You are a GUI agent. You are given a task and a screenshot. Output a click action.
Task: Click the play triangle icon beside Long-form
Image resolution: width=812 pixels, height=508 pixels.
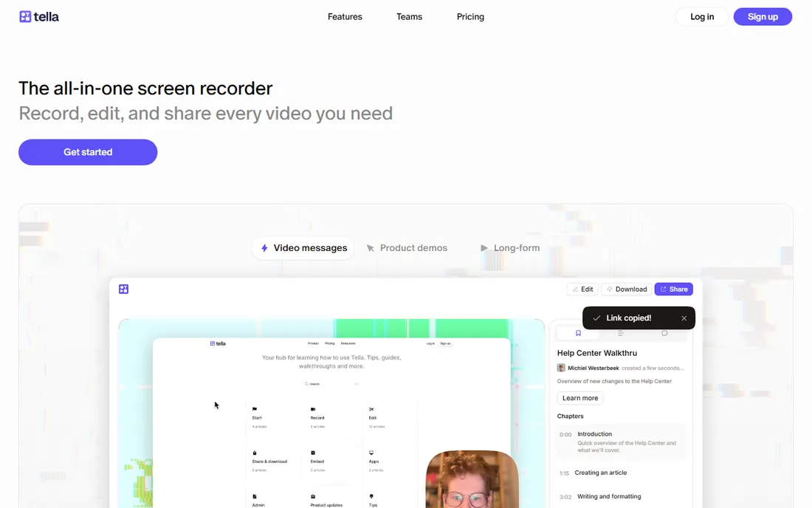click(484, 248)
